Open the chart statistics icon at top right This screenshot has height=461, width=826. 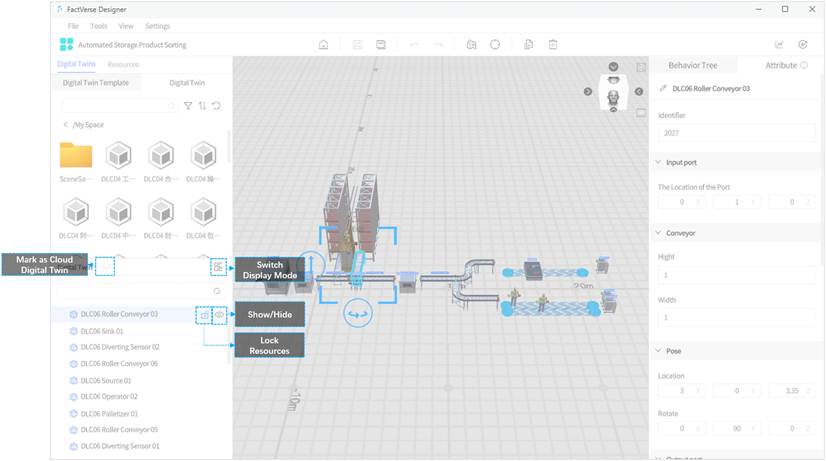pyautogui.click(x=779, y=45)
